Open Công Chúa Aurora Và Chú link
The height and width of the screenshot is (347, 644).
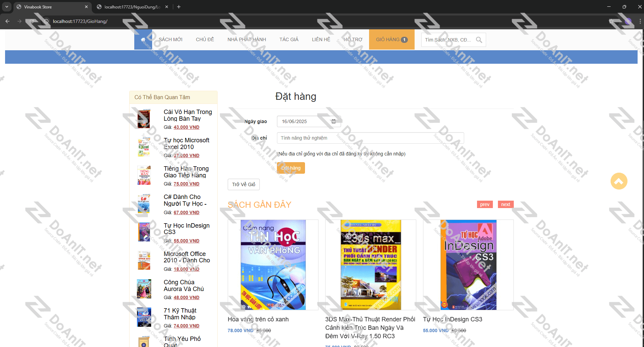coord(184,286)
